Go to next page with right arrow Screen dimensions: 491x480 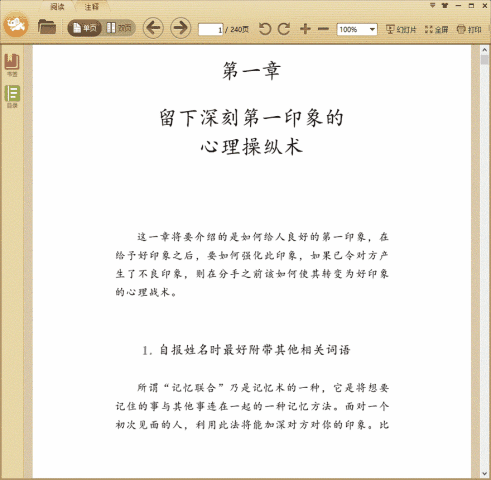coord(180,28)
